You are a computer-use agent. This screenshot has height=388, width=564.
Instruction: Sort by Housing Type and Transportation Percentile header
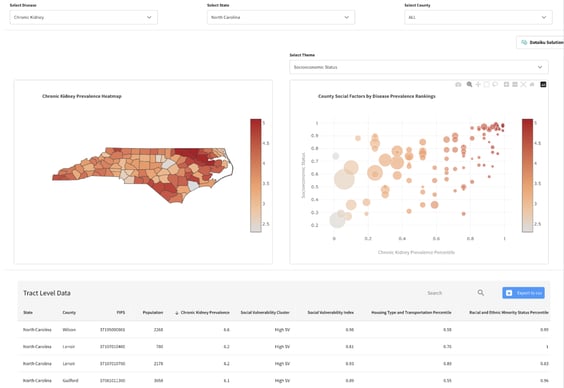pos(411,312)
